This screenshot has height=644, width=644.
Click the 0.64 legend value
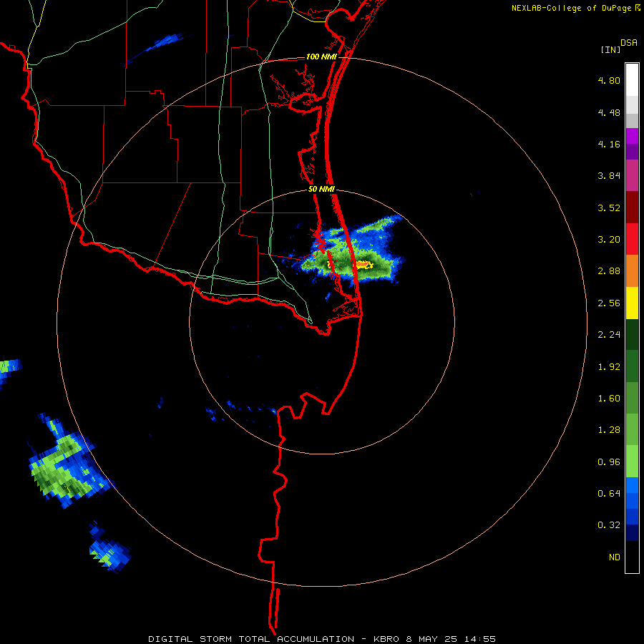click(609, 493)
